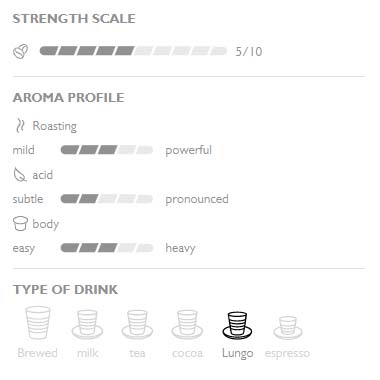Viewport: 380px width, 380px height.
Task: Click the STRENGTH SCALE heading
Action: point(74,19)
